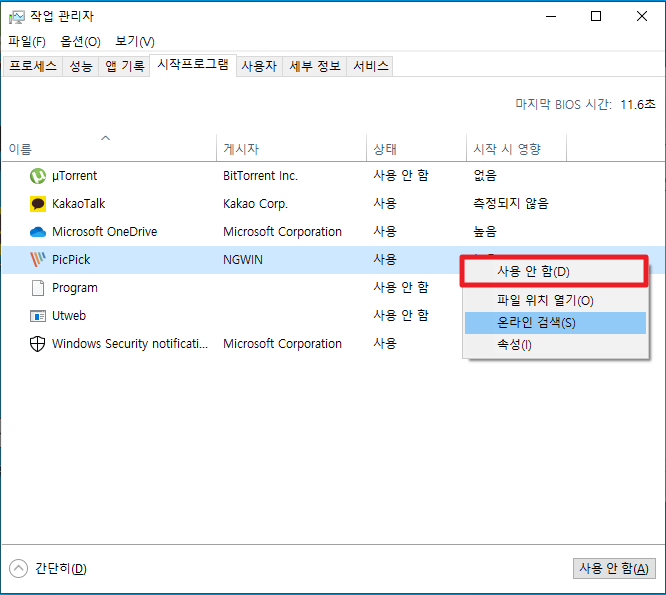Click 없음 startup impact of µTorrent
This screenshot has width=666, height=595.
coord(485,176)
